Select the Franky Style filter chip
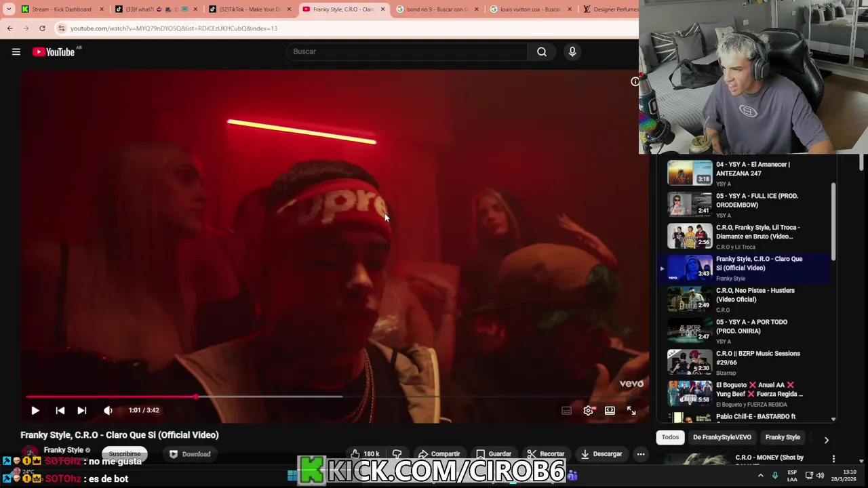Viewport: 868px width, 488px height. click(x=783, y=437)
